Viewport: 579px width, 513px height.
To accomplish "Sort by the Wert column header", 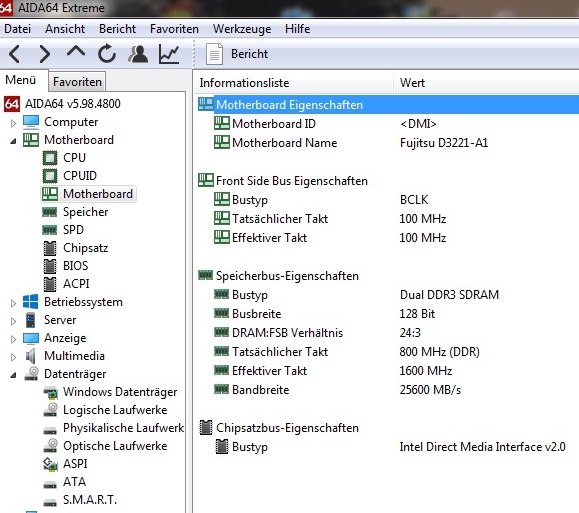I will point(486,83).
